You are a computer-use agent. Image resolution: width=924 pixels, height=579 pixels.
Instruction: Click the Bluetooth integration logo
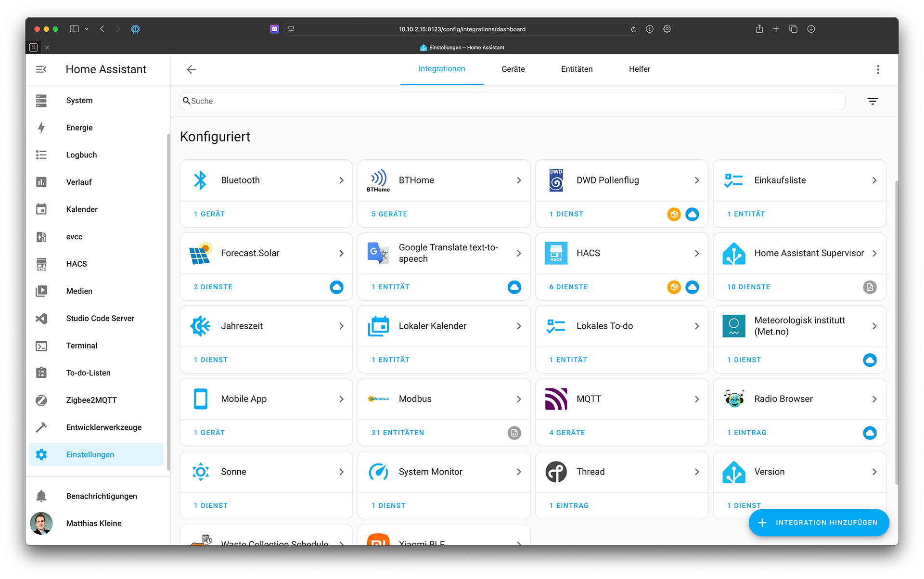pyautogui.click(x=200, y=180)
